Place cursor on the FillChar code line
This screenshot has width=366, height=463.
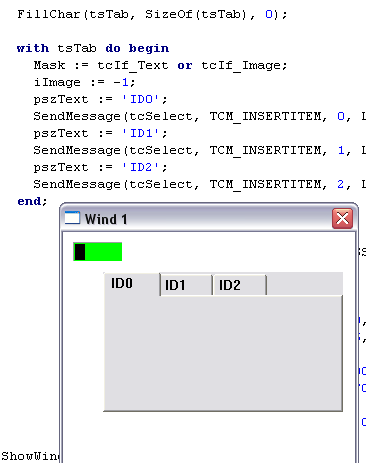(x=152, y=14)
